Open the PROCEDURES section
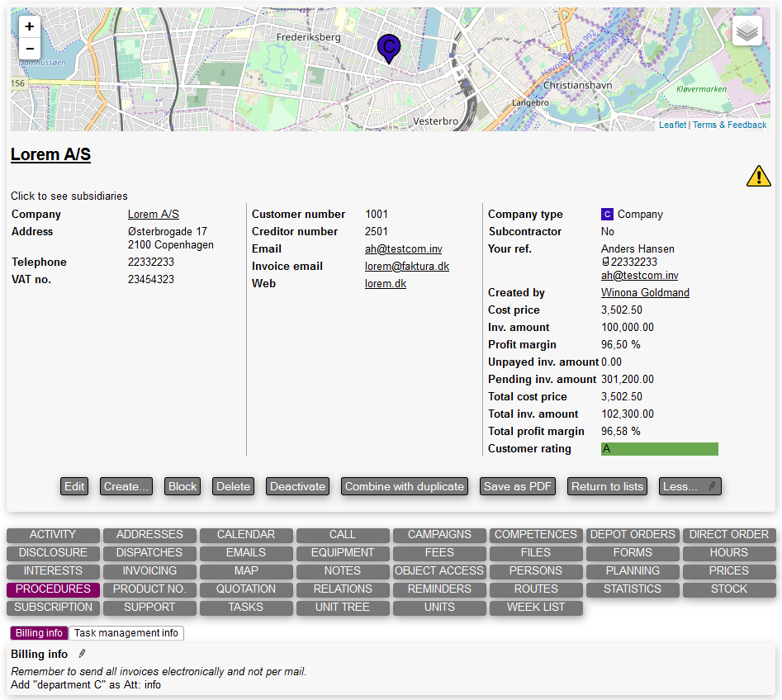 coord(53,589)
